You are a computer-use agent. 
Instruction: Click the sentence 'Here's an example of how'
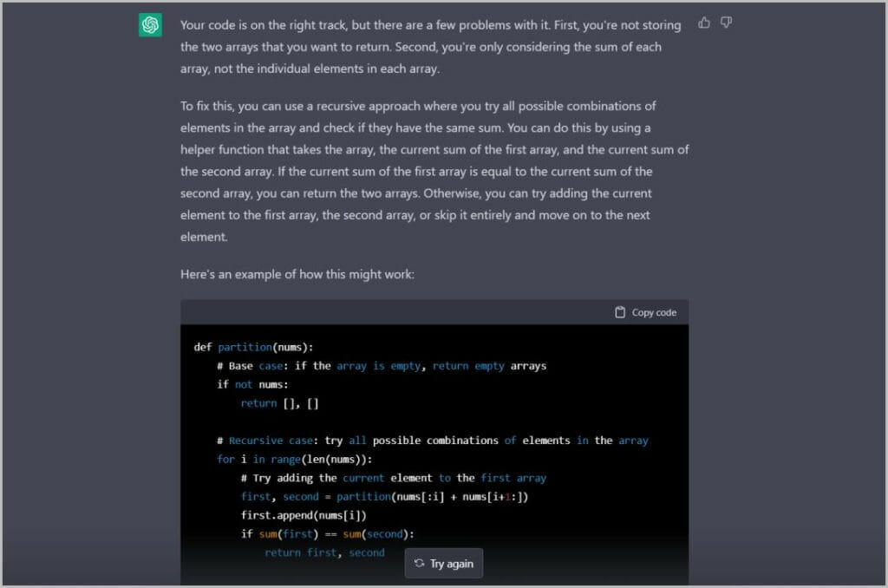pos(297,274)
